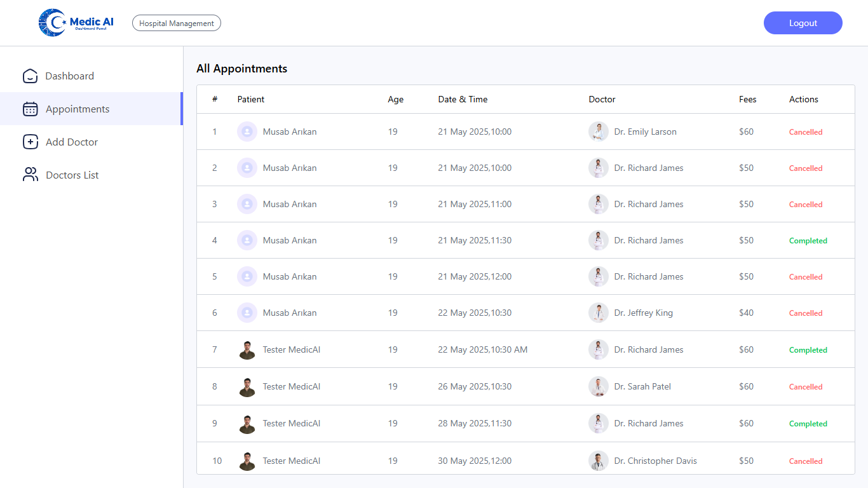Click Musab Arıkan's placeholder avatar in row 1

247,132
